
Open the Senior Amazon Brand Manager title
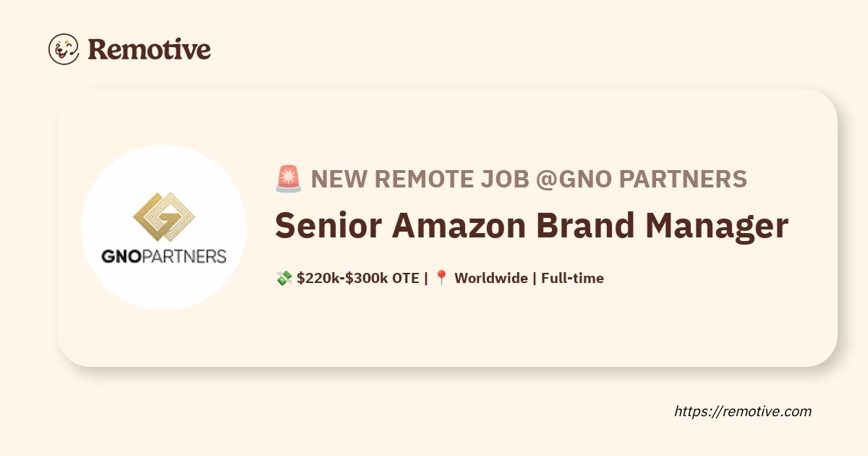point(531,226)
